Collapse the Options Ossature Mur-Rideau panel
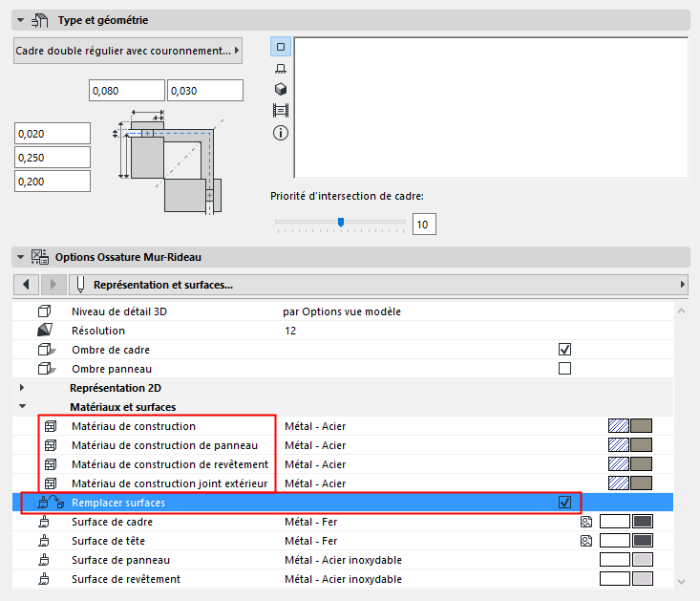This screenshot has height=601, width=700. click(20, 257)
